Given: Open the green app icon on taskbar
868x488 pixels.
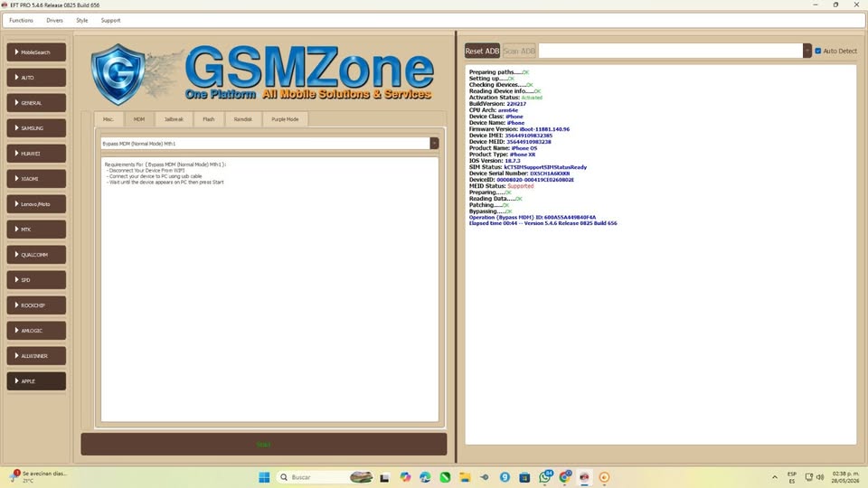Looking at the screenshot, I should (445, 477).
